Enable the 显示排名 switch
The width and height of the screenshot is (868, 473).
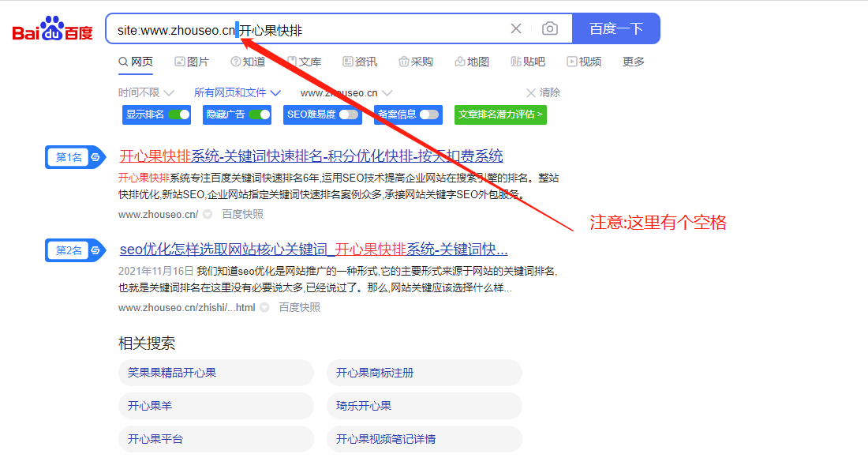tap(180, 114)
